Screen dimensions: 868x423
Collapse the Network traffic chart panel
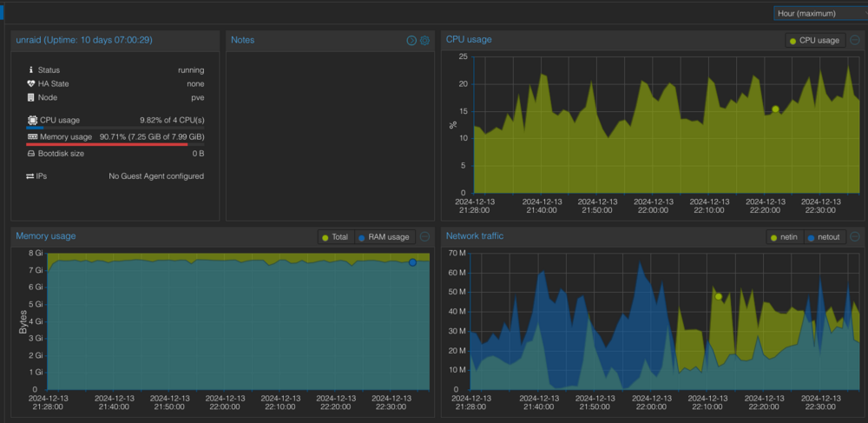(855, 237)
